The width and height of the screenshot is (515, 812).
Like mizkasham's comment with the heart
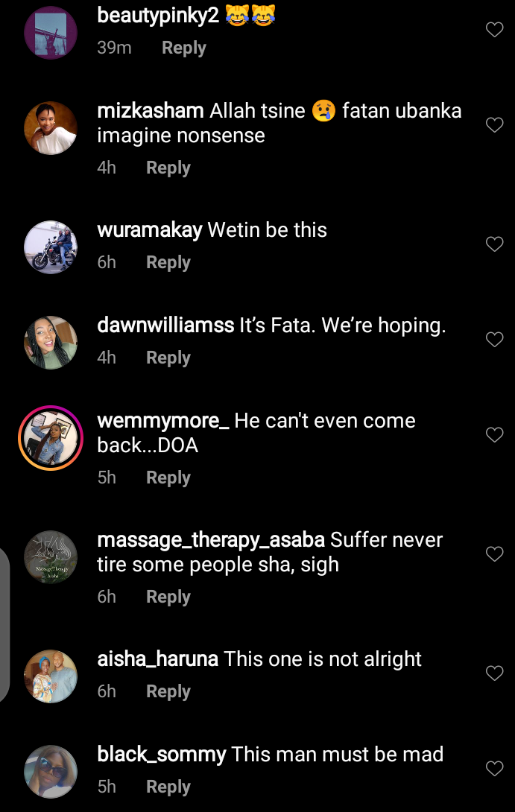tap(494, 124)
